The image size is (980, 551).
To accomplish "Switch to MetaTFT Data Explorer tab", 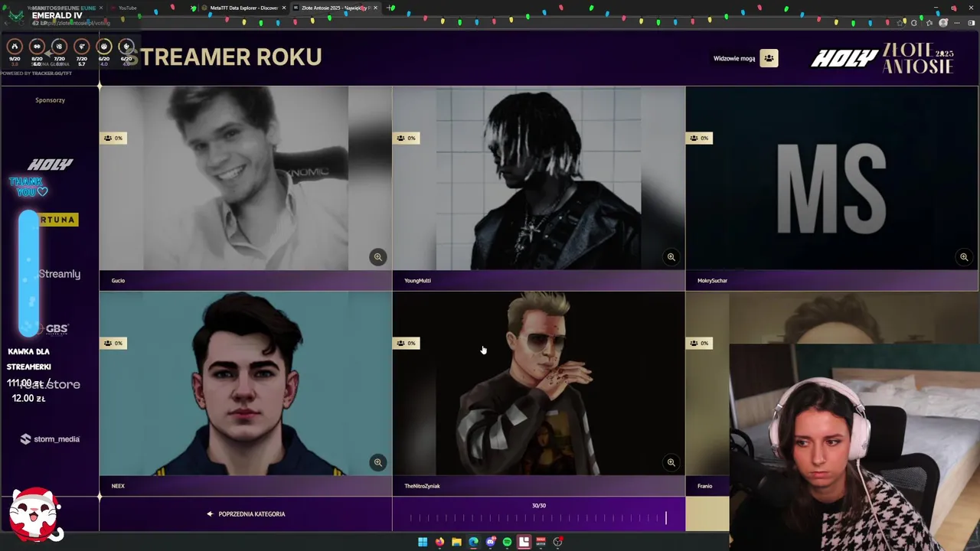I will 243,8.
